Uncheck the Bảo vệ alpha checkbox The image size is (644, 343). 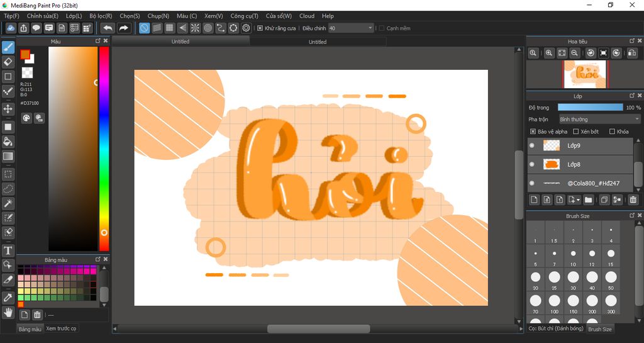[533, 132]
